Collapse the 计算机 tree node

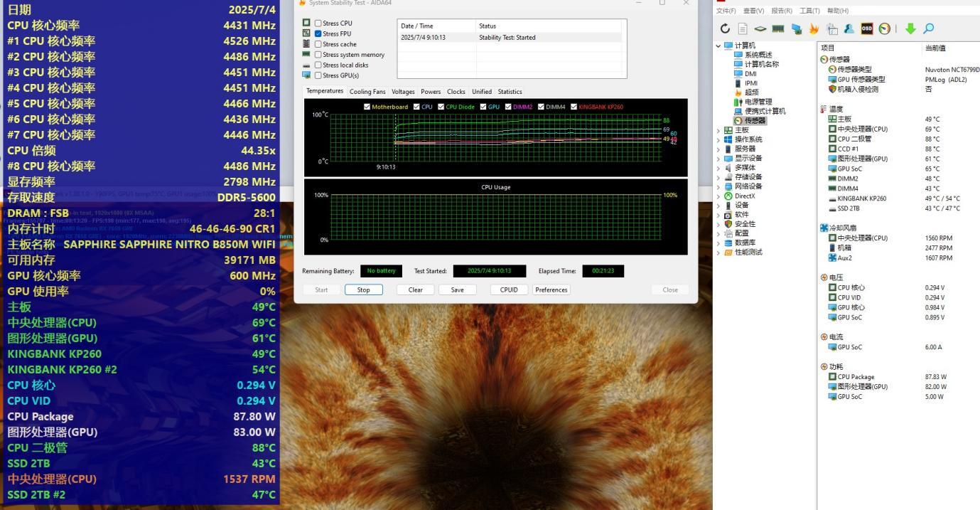718,46
